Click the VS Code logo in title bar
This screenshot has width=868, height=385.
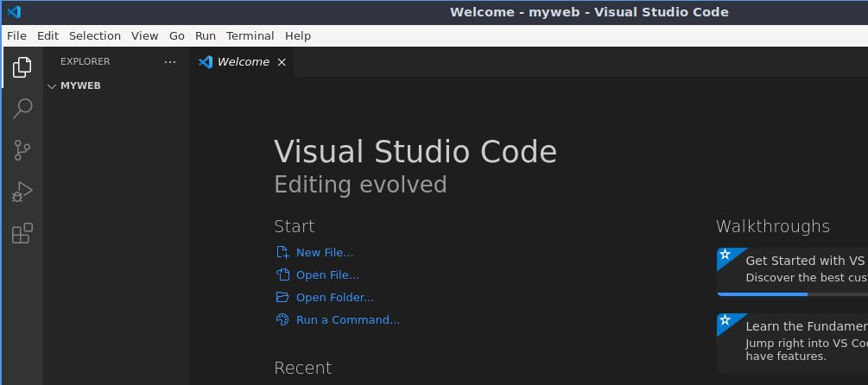pyautogui.click(x=14, y=11)
